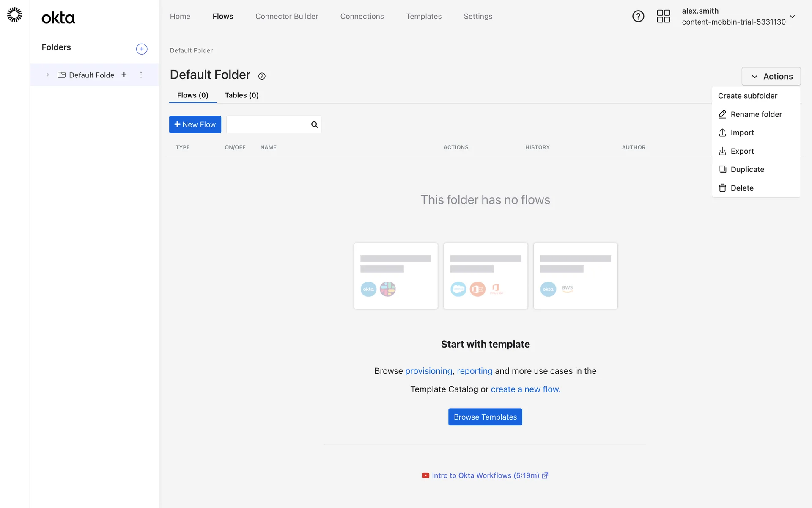Open Connector Builder in top navigation
Viewport: 812px width, 508px height.
pyautogui.click(x=286, y=17)
